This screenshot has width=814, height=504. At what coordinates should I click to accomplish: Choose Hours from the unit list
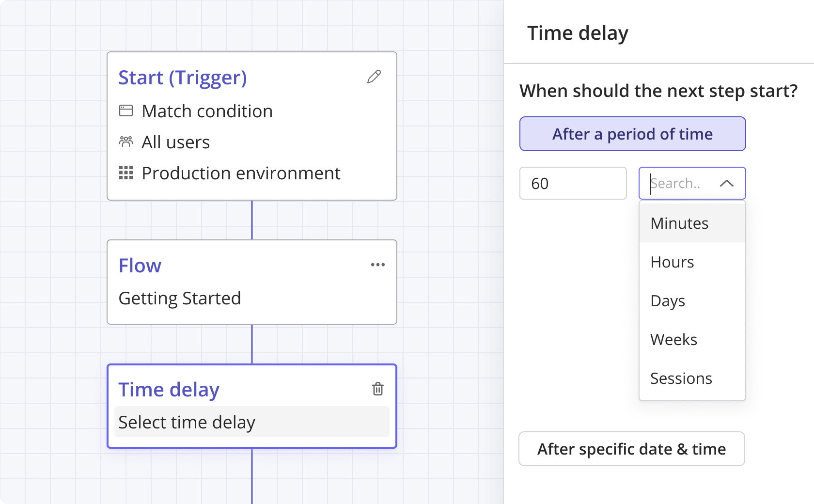672,262
